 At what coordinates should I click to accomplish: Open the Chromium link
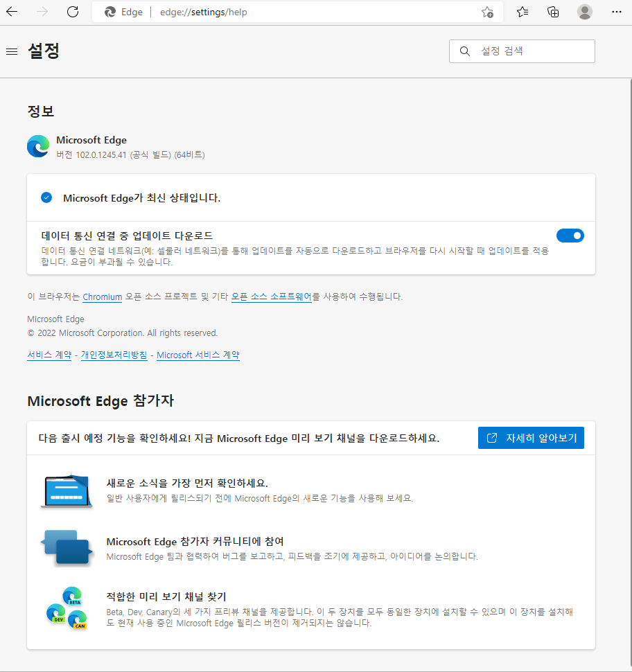tap(102, 297)
